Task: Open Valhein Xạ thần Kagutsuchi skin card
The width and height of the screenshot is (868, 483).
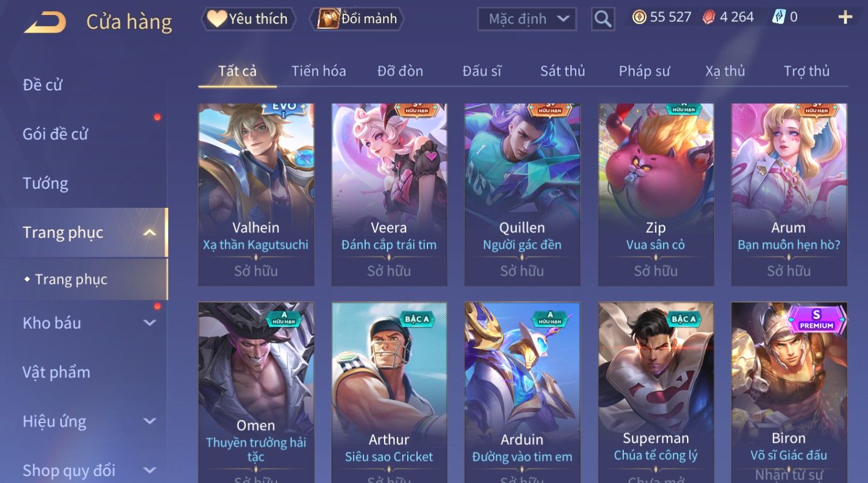Action: [256, 195]
